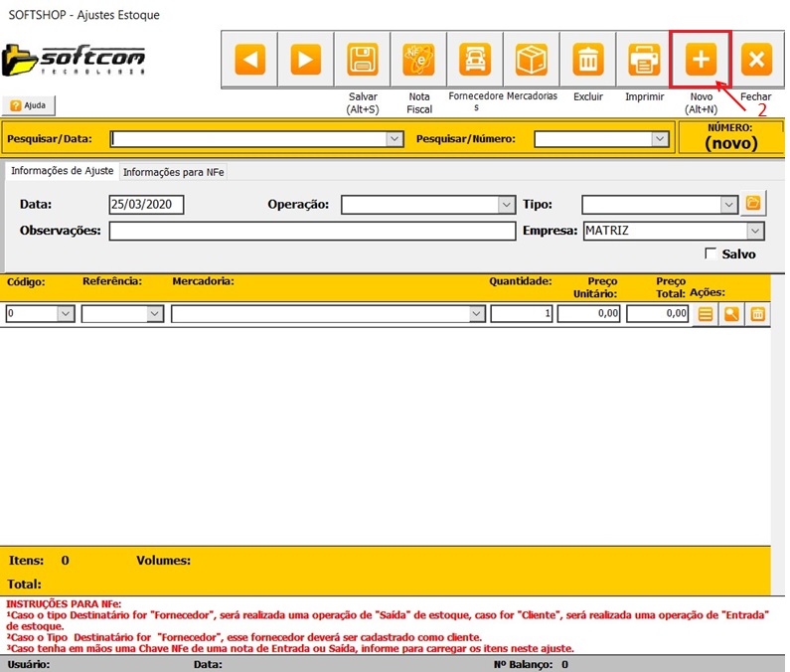This screenshot has width=790, height=672.
Task: Click the Ajuda help button
Action: (29, 104)
